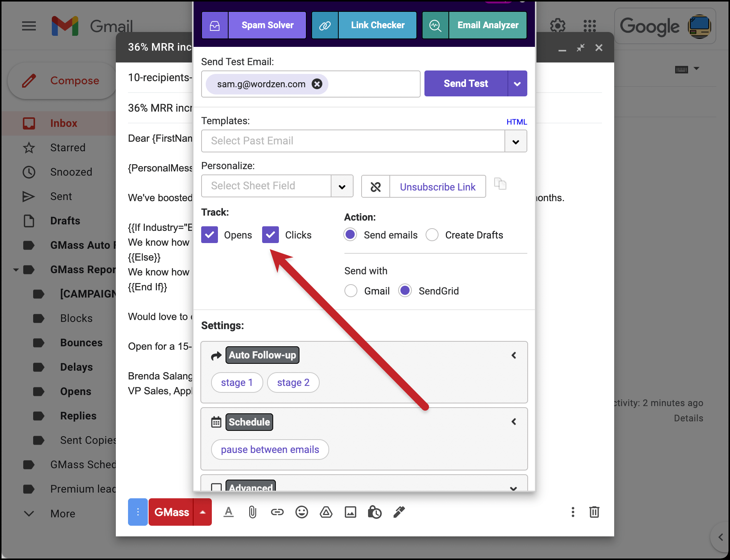Choose SendGrid as the sending service

coord(405,291)
